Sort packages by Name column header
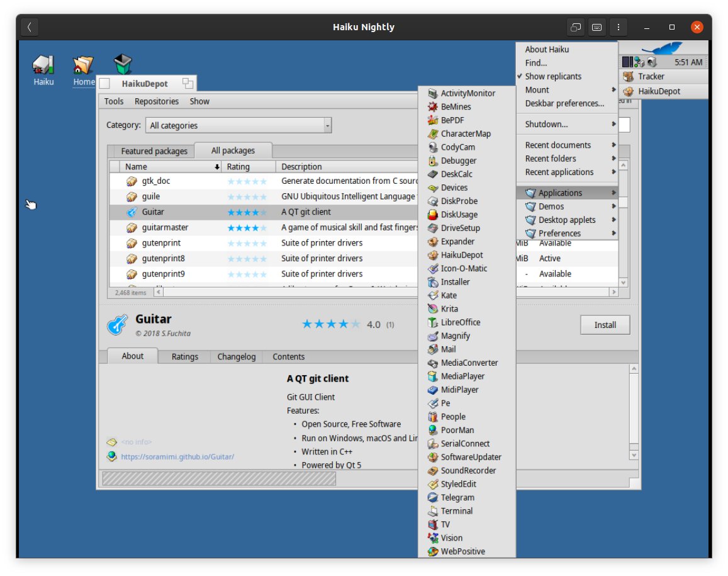Viewport: 728px width, 576px height. pos(170,166)
